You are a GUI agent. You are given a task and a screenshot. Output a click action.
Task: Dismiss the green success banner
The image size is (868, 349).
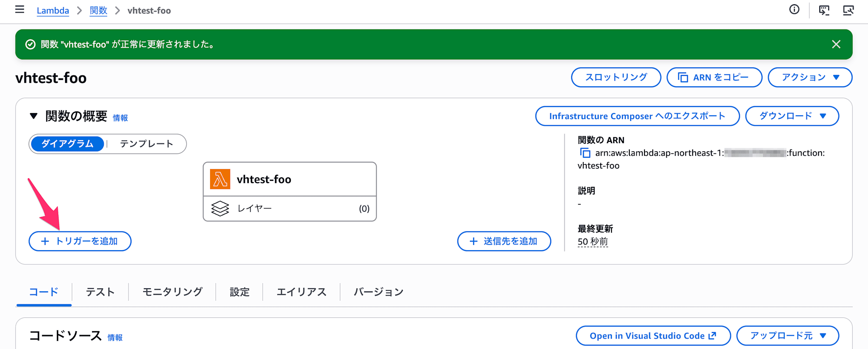click(836, 44)
